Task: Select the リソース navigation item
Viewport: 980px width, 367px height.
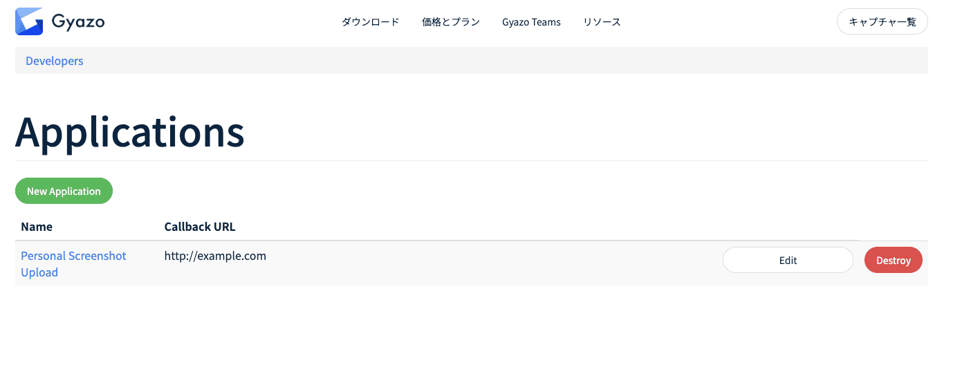Action: (x=602, y=22)
